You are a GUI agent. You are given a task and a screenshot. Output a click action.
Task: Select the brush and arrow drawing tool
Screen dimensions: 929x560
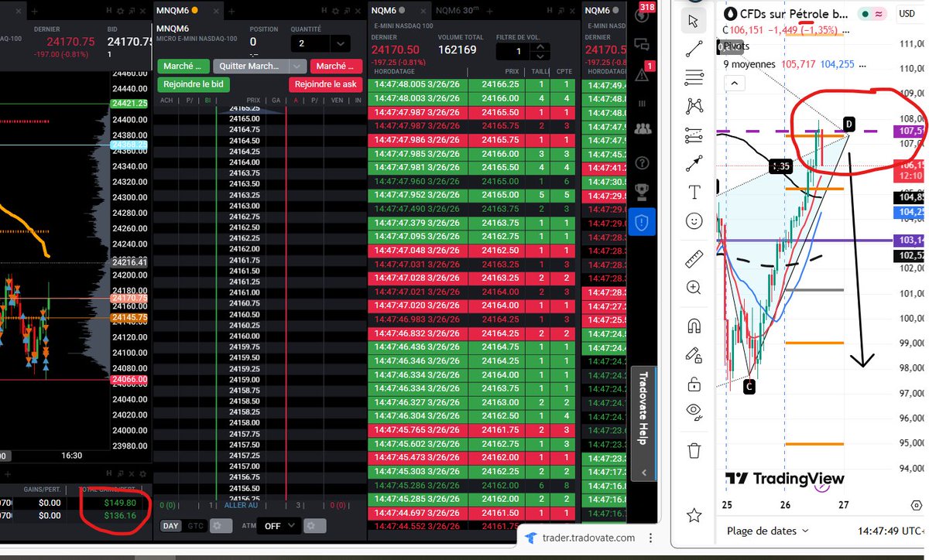click(x=694, y=164)
